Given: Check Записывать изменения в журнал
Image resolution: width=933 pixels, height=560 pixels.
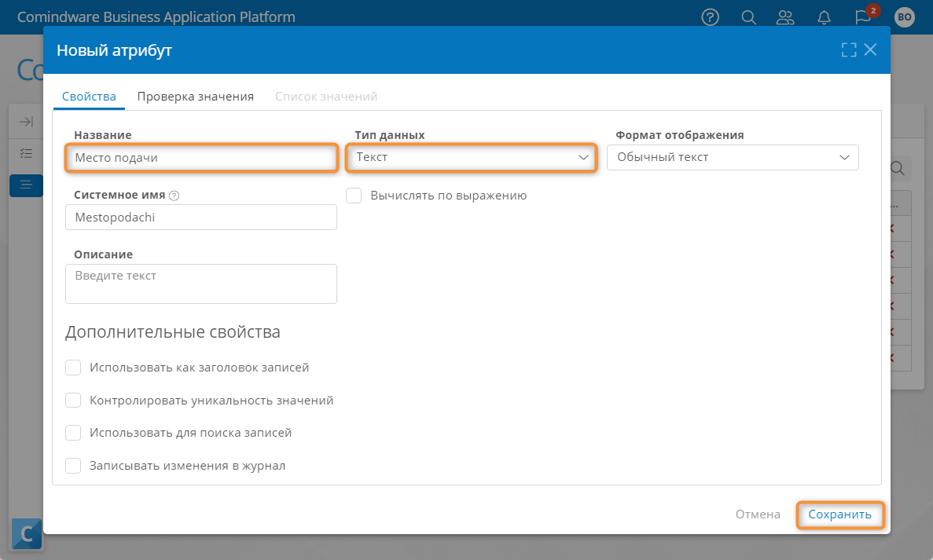Looking at the screenshot, I should pyautogui.click(x=73, y=466).
